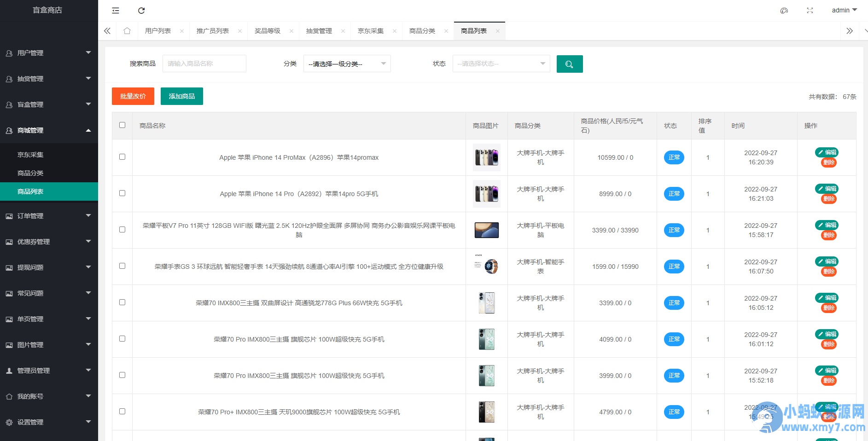Collapse 商城管理 sidebar menu

(x=49, y=130)
